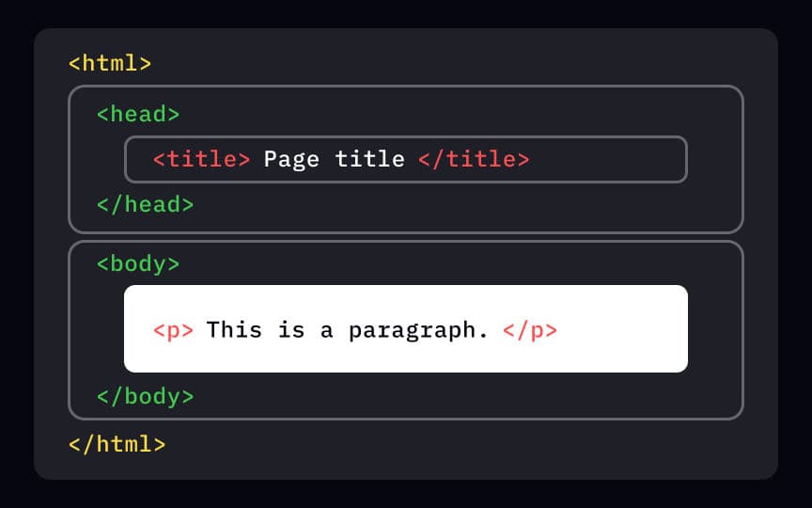The image size is (812, 508).
Task: Click the white word "title" after "Page"
Action: 369,160
